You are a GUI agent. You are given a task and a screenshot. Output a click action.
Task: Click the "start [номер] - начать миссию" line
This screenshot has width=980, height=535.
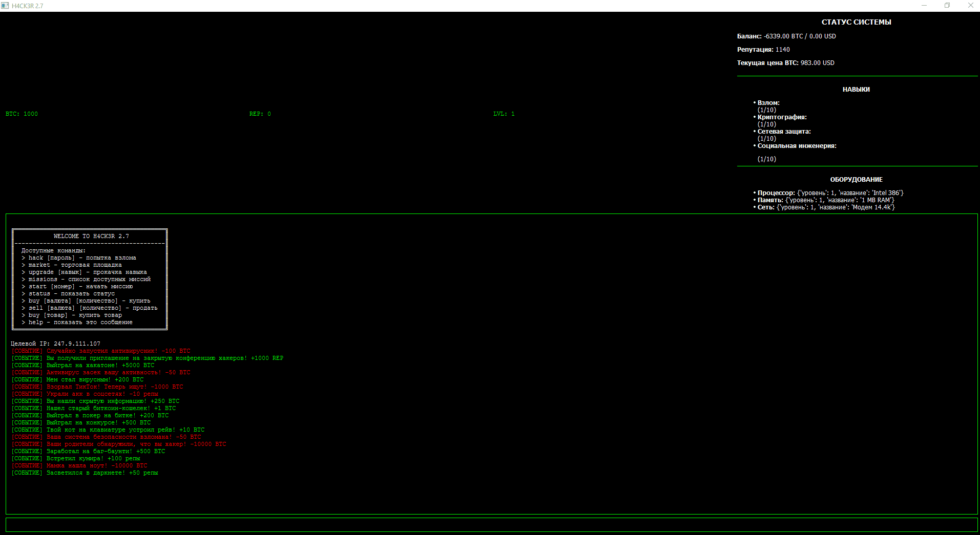pyautogui.click(x=77, y=286)
